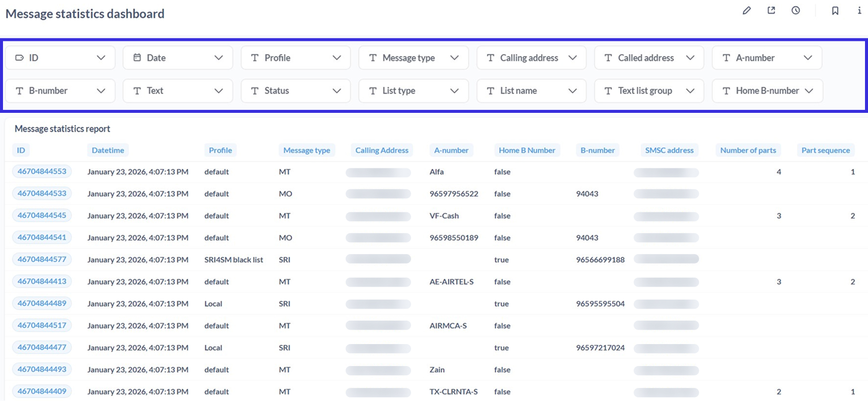Click the B-number column header
The image size is (868, 401).
[x=598, y=150]
